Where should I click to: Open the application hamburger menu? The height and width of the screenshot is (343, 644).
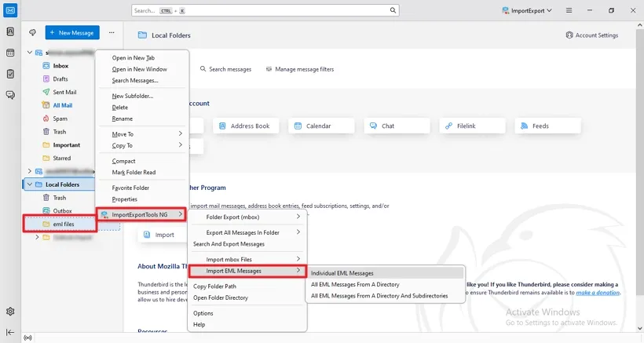click(x=569, y=10)
